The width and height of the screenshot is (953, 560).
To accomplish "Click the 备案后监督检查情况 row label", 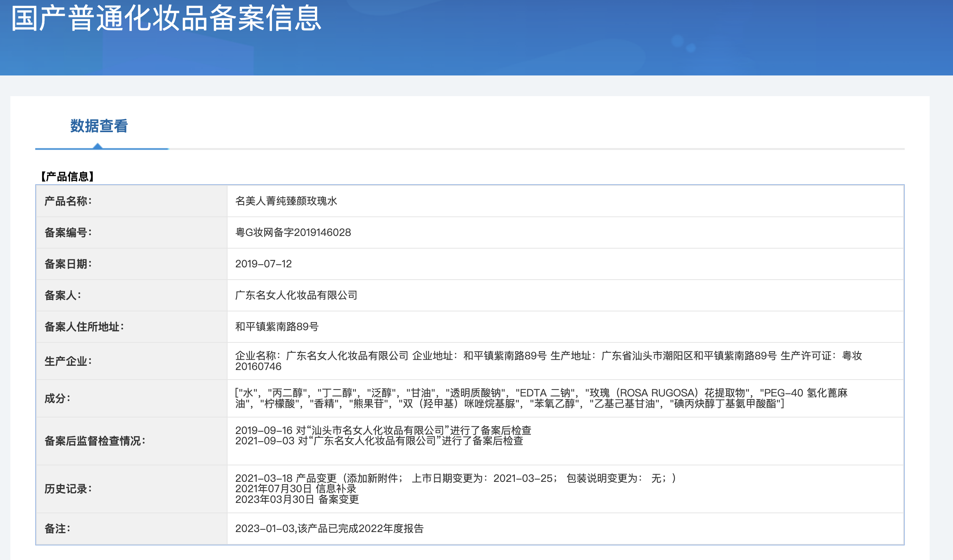I will coord(95,441).
